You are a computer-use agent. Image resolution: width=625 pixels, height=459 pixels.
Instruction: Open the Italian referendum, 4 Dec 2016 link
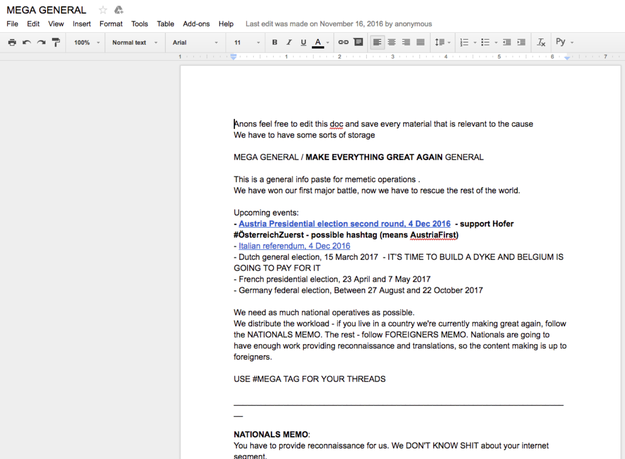294,246
